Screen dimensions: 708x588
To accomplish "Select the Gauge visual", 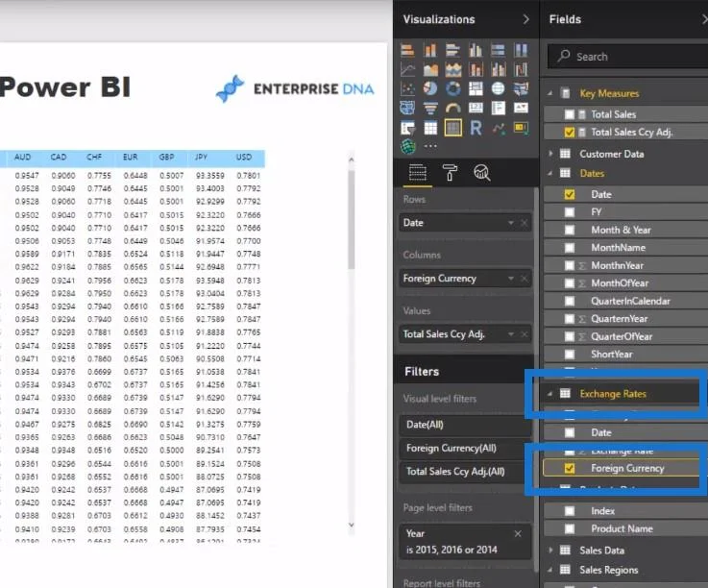I will pos(452,108).
